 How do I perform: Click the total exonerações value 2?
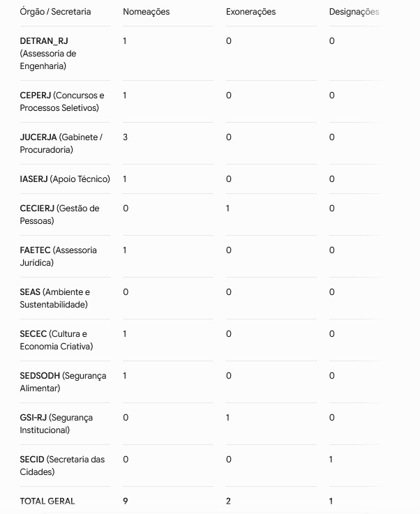pyautogui.click(x=228, y=501)
